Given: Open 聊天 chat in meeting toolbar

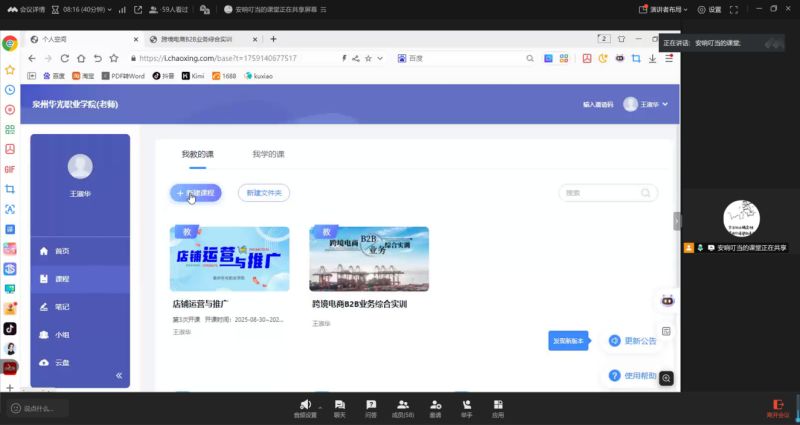Looking at the screenshot, I should tap(340, 409).
